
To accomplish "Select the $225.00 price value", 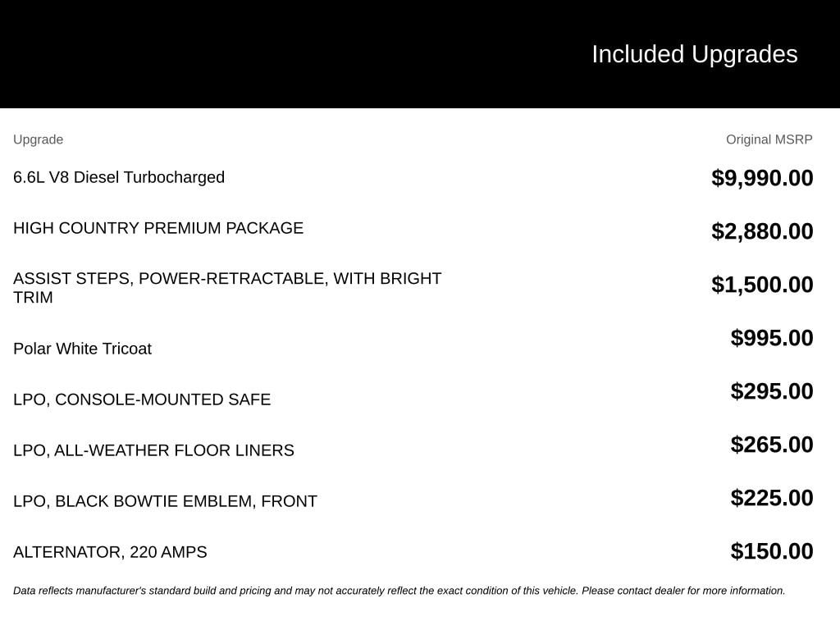I will click(x=771, y=498).
